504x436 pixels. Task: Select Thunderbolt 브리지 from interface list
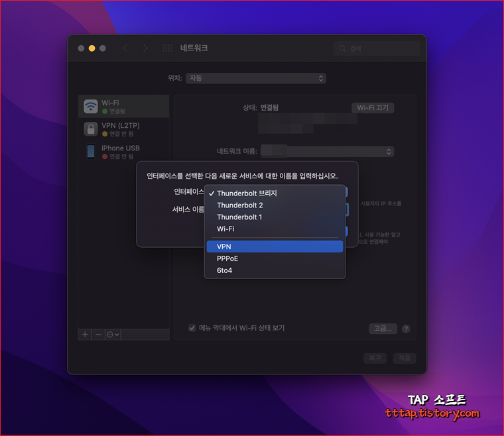275,193
